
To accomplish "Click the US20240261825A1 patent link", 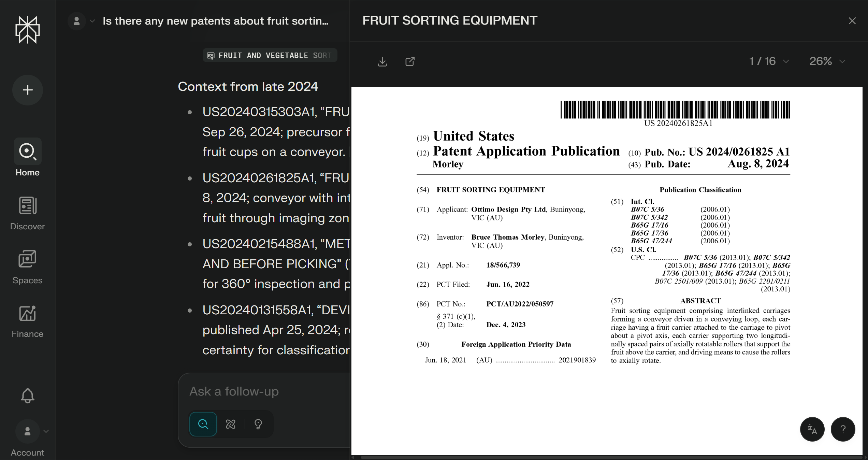I will coord(258,178).
